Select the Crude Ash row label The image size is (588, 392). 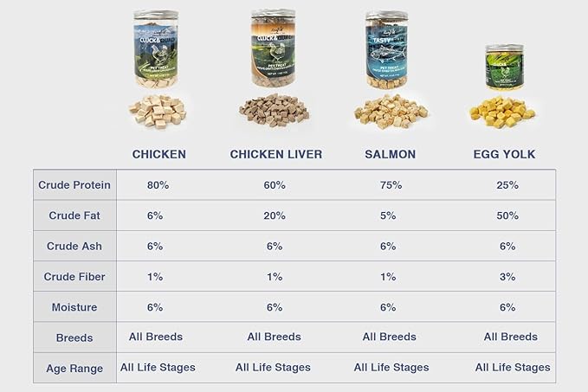[74, 246]
